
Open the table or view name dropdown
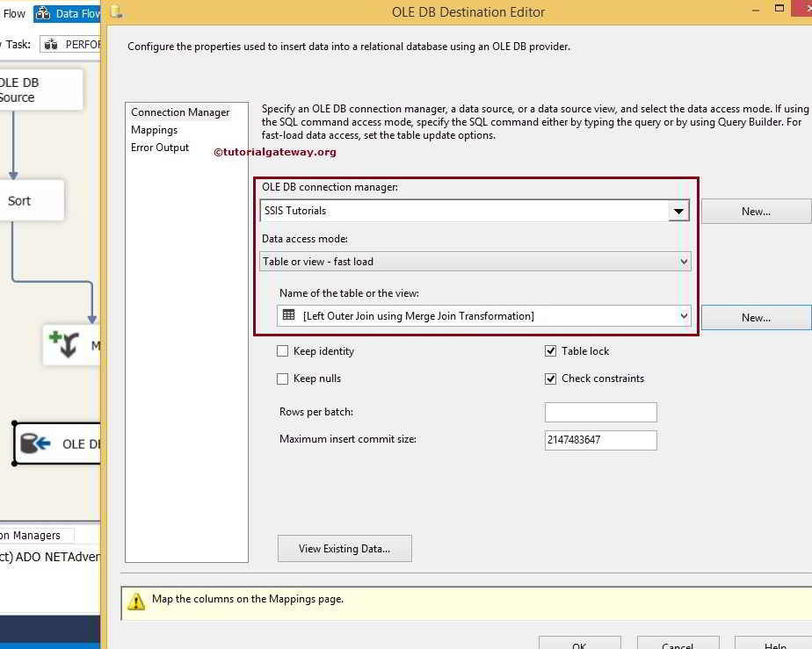click(685, 315)
